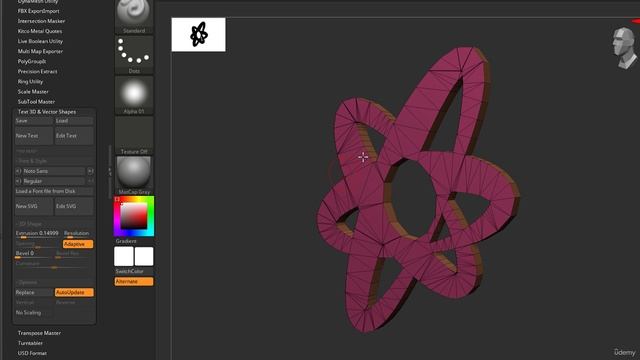Click SwitchColor button
This screenshot has height=360, width=640.
[129, 271]
